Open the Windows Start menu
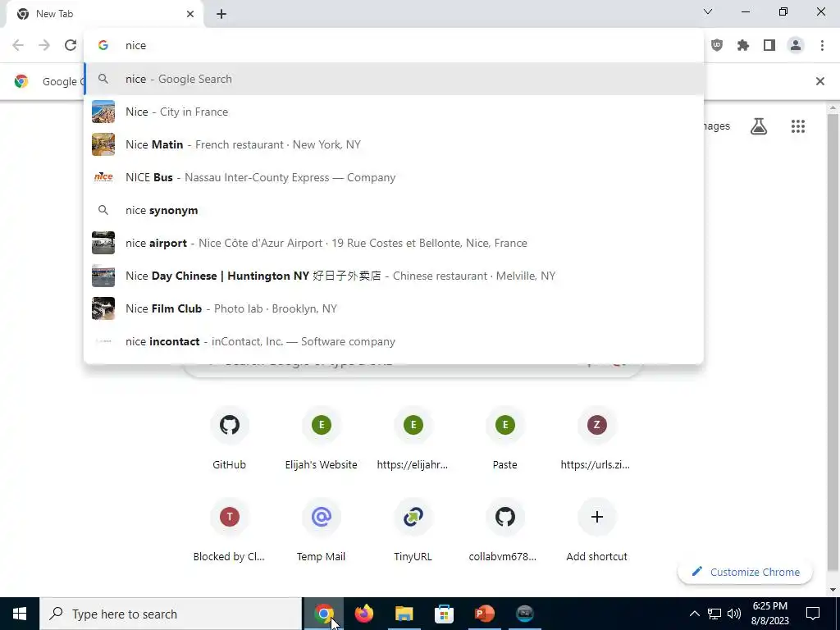Image resolution: width=840 pixels, height=630 pixels. coord(20,614)
